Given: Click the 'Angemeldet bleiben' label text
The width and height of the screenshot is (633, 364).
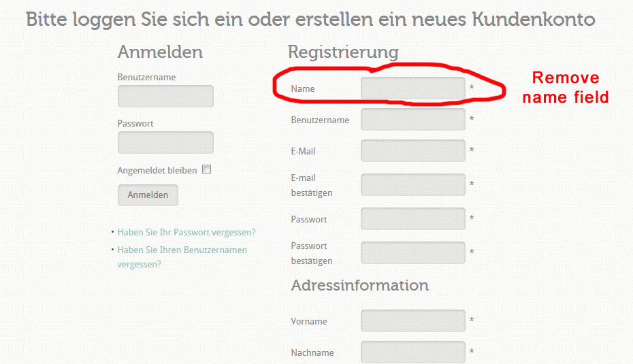Looking at the screenshot, I should [157, 170].
